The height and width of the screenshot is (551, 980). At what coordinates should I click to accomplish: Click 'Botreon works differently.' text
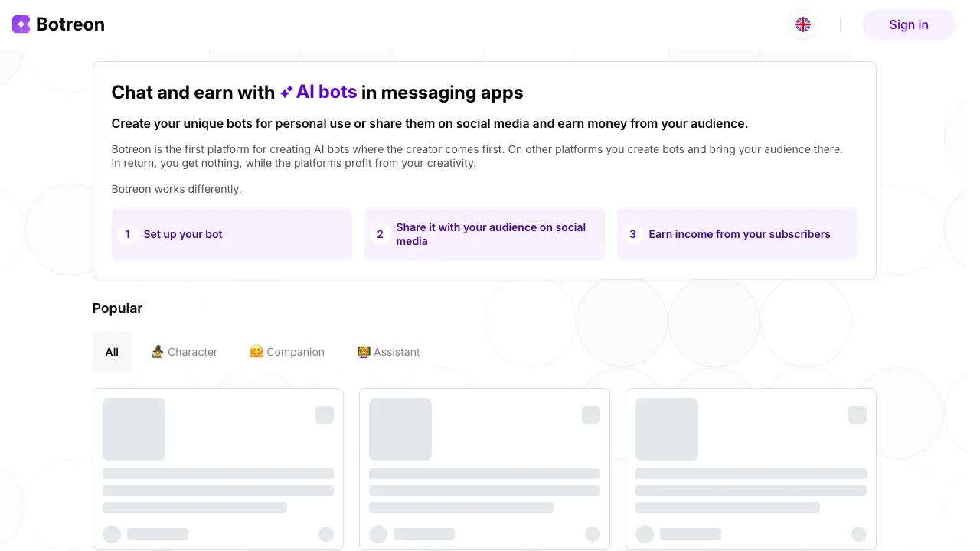pos(176,189)
